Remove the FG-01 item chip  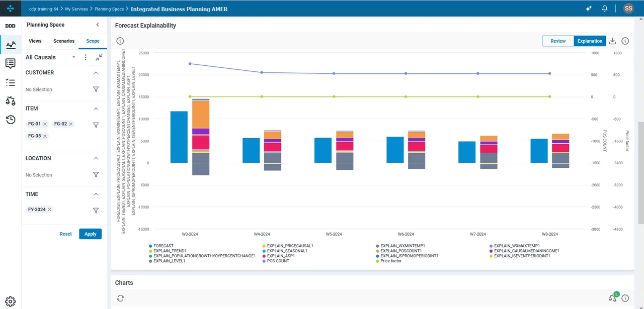(x=45, y=124)
